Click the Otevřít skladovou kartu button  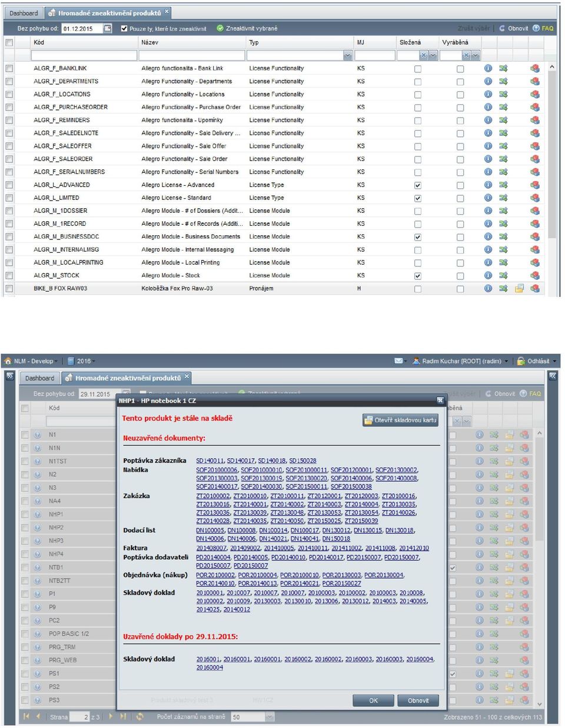coord(401,420)
